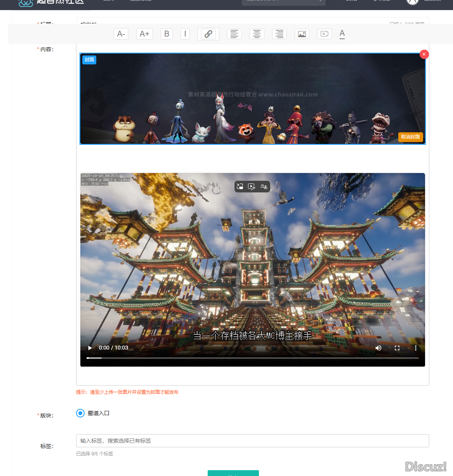The height and width of the screenshot is (476, 453).
Task: Align text to the left
Action: point(234,34)
